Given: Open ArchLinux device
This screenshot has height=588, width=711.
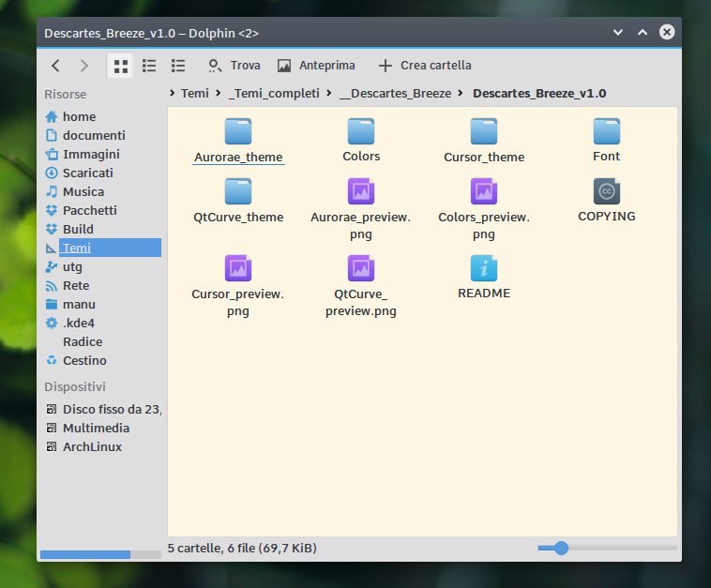Looking at the screenshot, I should (x=102, y=446).
